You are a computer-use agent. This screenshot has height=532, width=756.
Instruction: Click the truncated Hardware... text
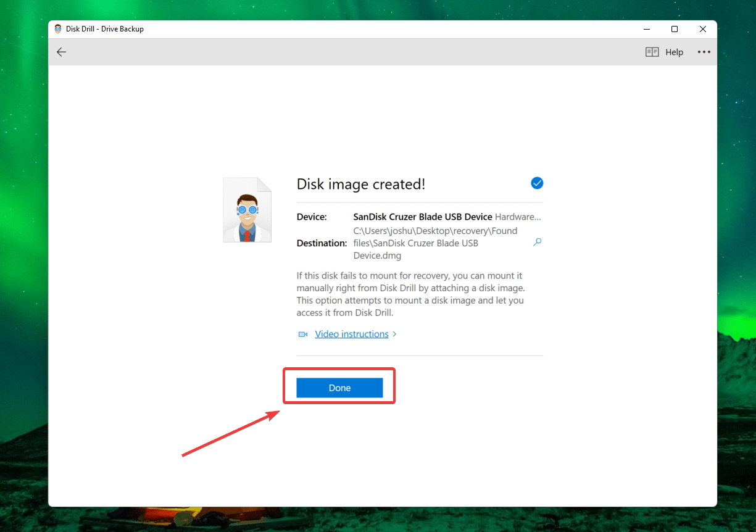[518, 217]
